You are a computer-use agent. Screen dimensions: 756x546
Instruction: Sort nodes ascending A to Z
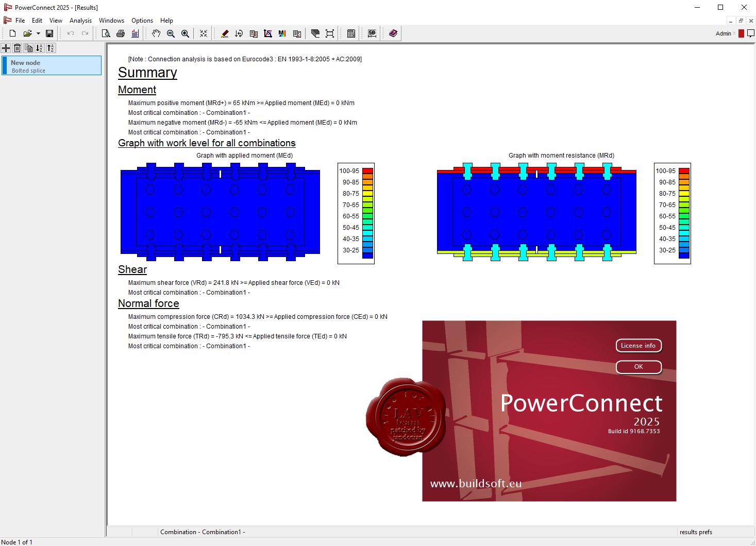(x=39, y=48)
